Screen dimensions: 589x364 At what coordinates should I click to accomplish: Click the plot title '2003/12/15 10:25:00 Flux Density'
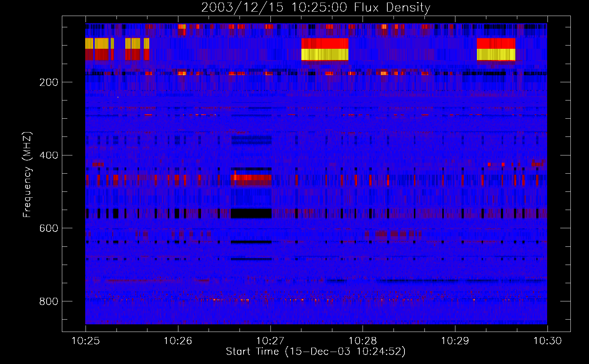[316, 7]
